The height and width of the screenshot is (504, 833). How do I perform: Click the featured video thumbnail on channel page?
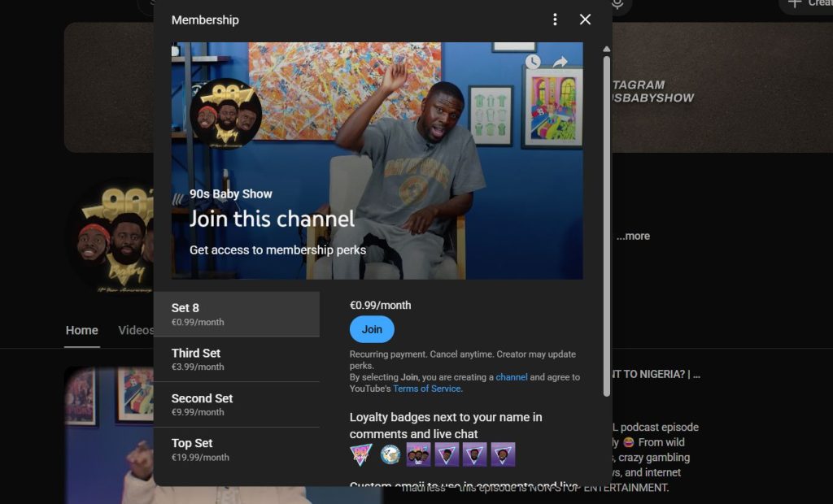tap(110, 435)
